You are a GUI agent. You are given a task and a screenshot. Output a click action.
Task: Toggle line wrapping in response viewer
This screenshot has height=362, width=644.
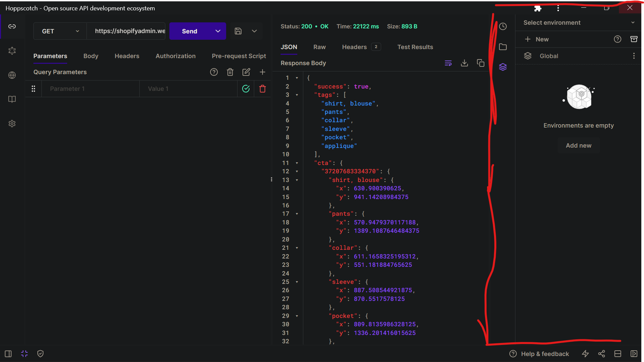point(448,63)
